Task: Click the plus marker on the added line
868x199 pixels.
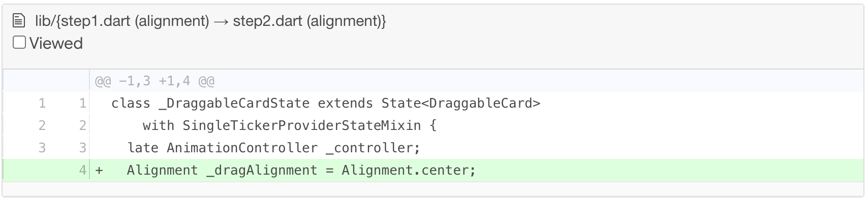Action: click(99, 171)
